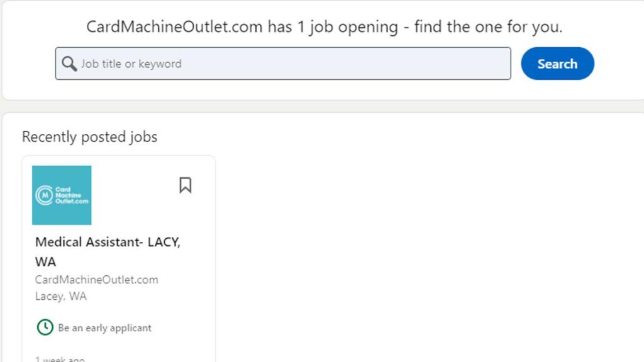This screenshot has width=644, height=362.
Task: Click the 'Lacey, WA' location text
Action: point(61,297)
